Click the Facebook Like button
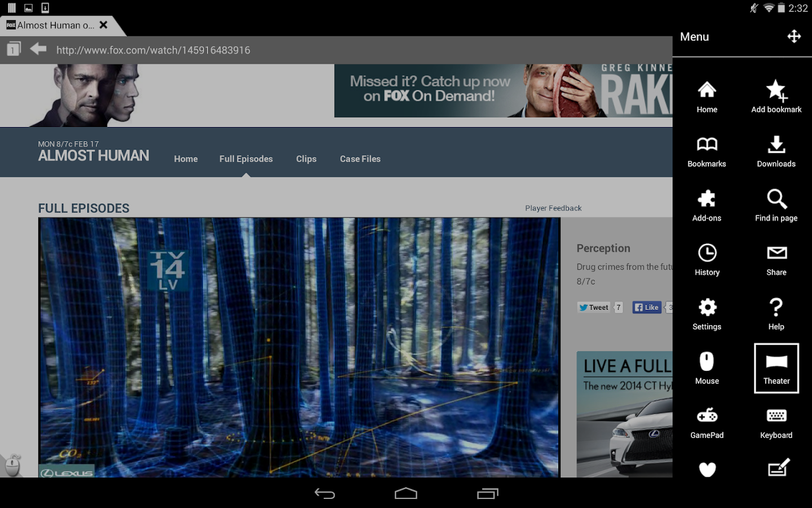 (647, 308)
